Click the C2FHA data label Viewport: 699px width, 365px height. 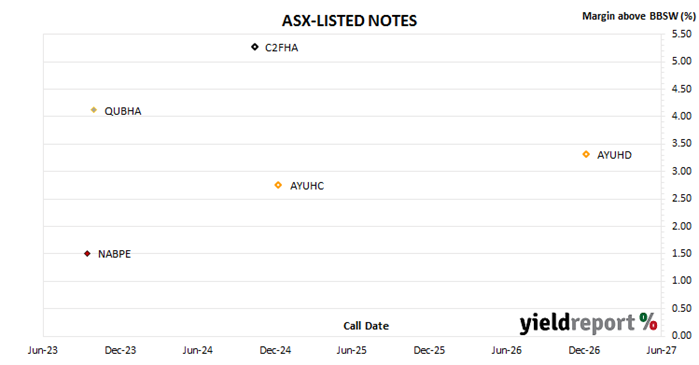[281, 48]
